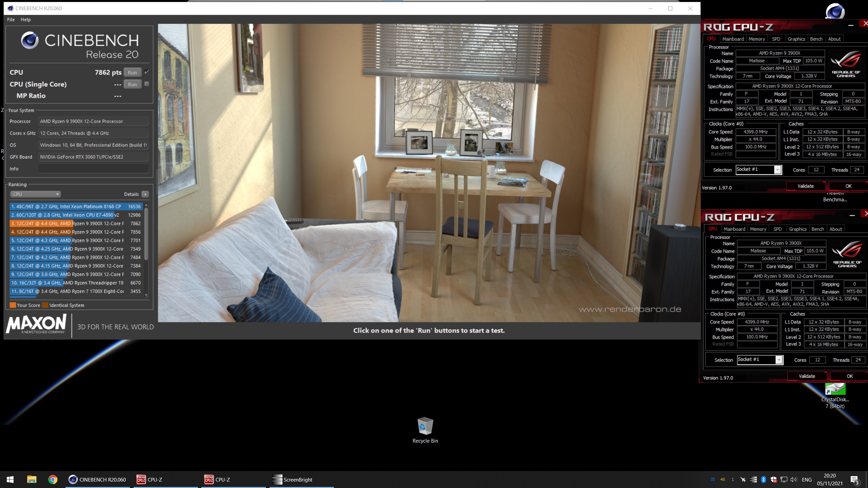The height and width of the screenshot is (488, 868).
Task: Click Validate in lower CPU-Z window
Action: (807, 376)
